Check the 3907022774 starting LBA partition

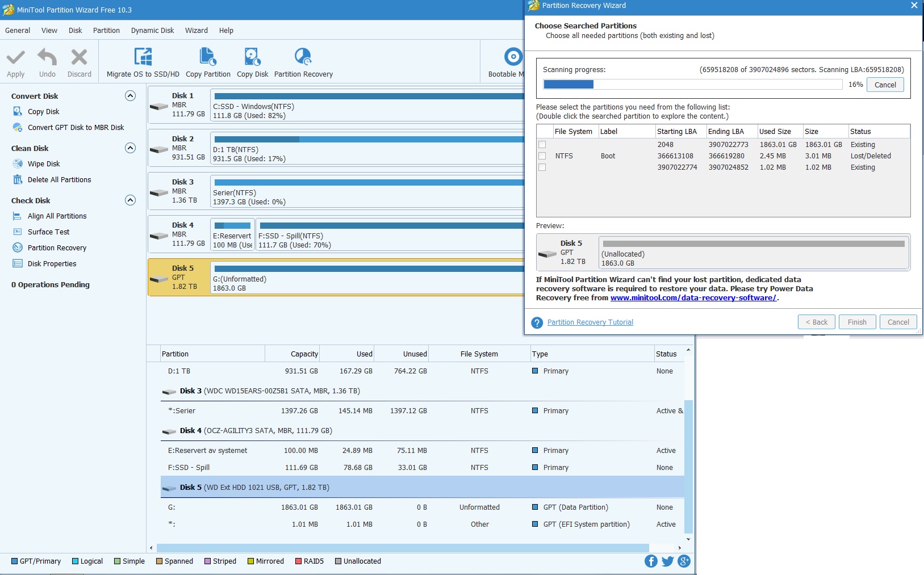coord(542,167)
